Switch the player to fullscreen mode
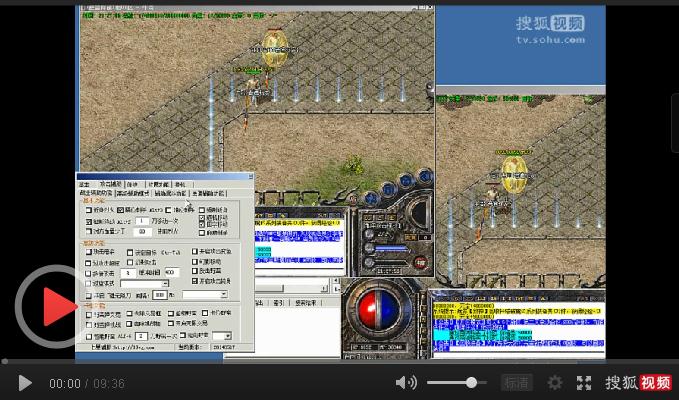The width and height of the screenshot is (679, 400). click(584, 383)
